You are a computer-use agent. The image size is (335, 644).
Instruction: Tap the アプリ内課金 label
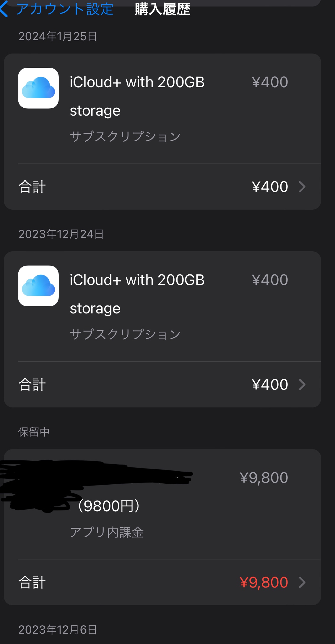click(107, 533)
